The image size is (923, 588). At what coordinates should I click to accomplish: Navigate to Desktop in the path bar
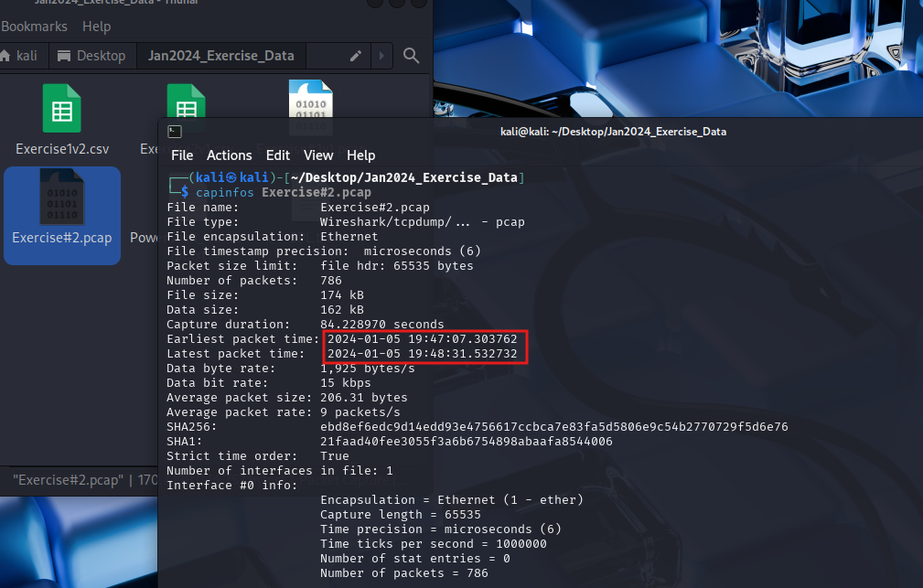point(91,56)
